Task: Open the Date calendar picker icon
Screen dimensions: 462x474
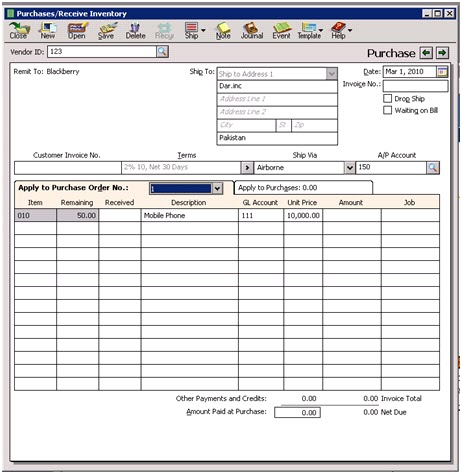Action: pos(442,72)
